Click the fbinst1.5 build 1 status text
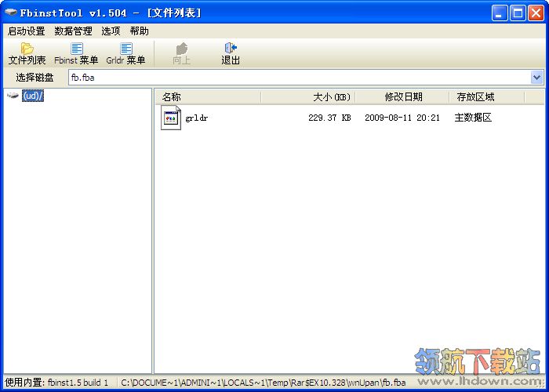 tap(78, 383)
